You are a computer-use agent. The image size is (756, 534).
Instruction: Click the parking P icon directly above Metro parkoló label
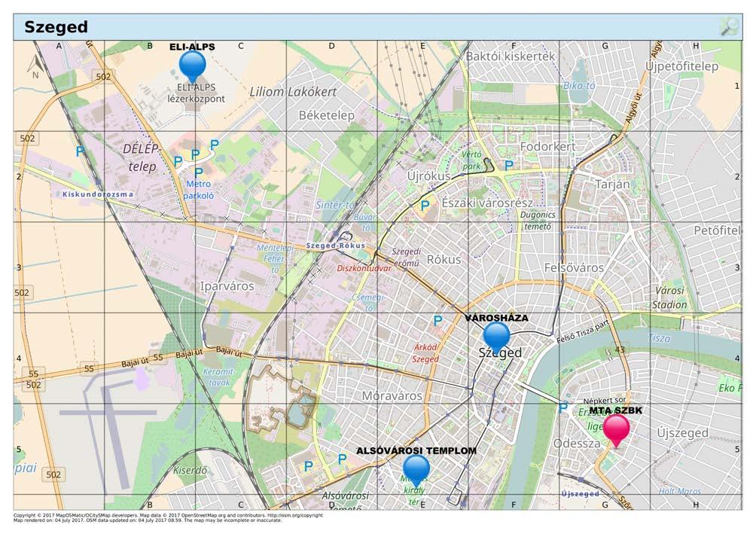(199, 172)
